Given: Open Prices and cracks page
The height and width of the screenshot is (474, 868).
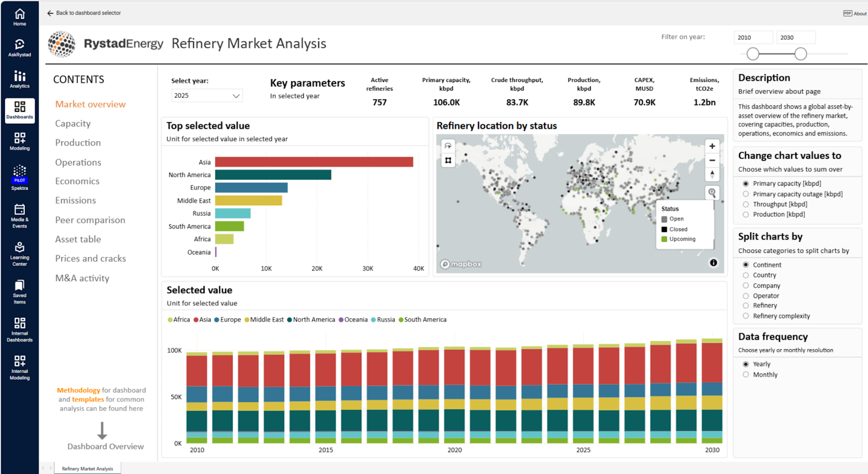Looking at the screenshot, I should coord(91,258).
